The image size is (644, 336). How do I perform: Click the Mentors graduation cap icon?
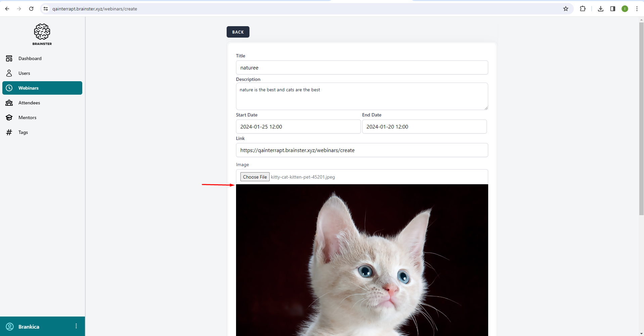[9, 117]
